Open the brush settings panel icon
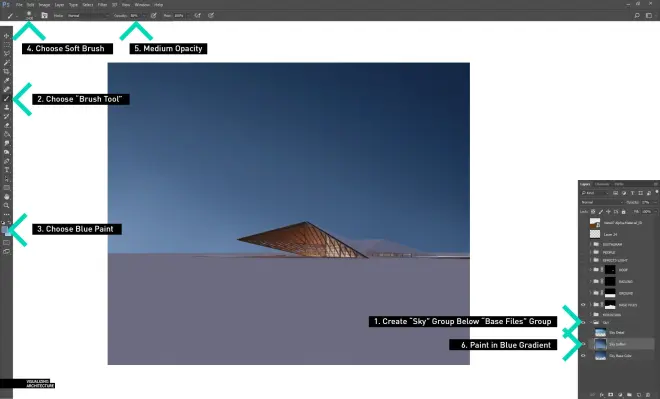This screenshot has height=399, width=660. tap(44, 15)
